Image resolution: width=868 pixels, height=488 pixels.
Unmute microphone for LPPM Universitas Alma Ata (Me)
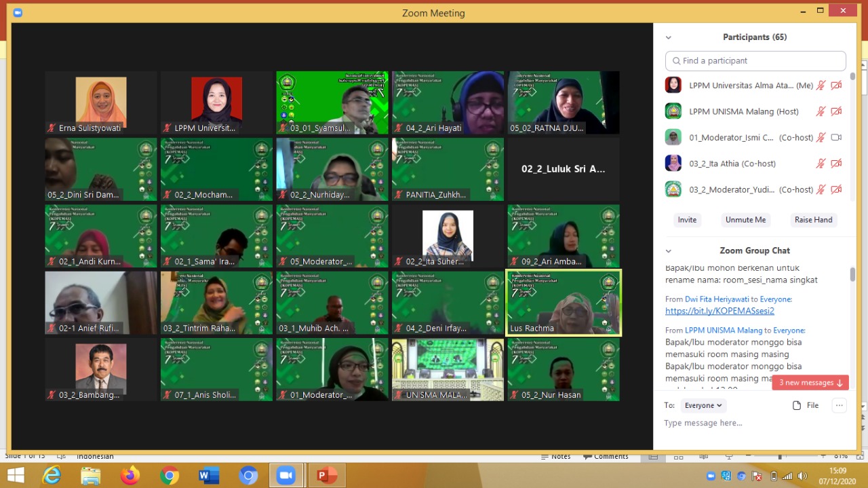pyautogui.click(x=821, y=86)
